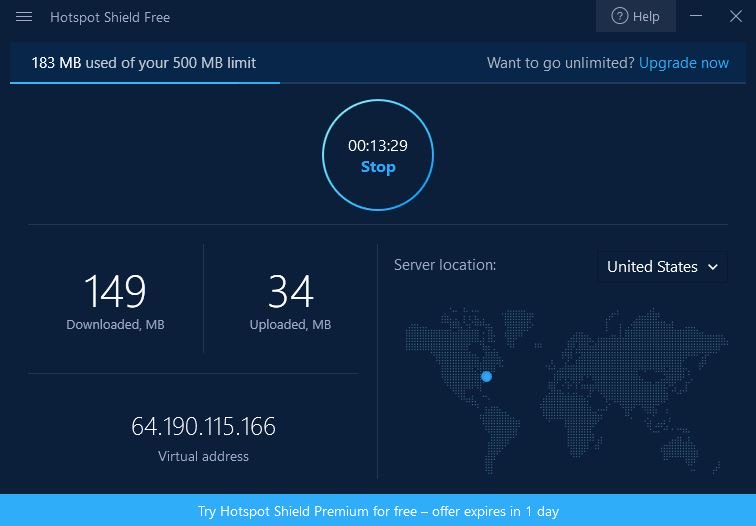756x526 pixels.
Task: Click the Try Hotspot Shield Premium banner
Action: point(378,510)
